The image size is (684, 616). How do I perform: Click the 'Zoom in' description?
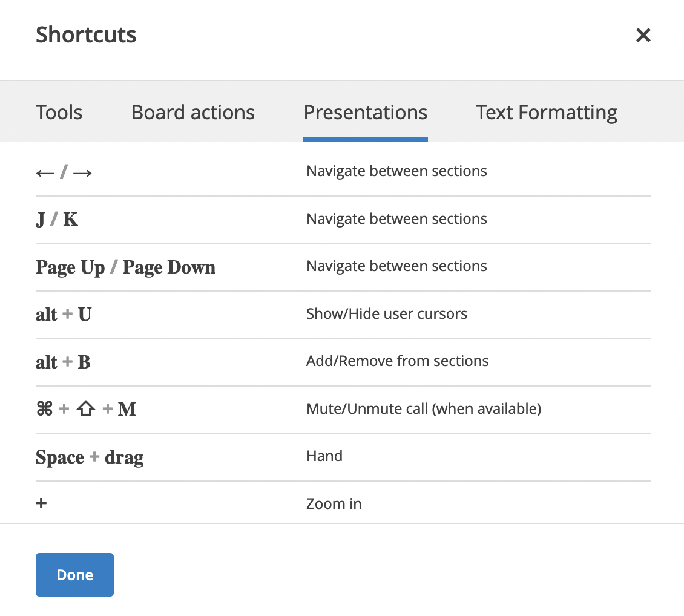[x=334, y=504]
